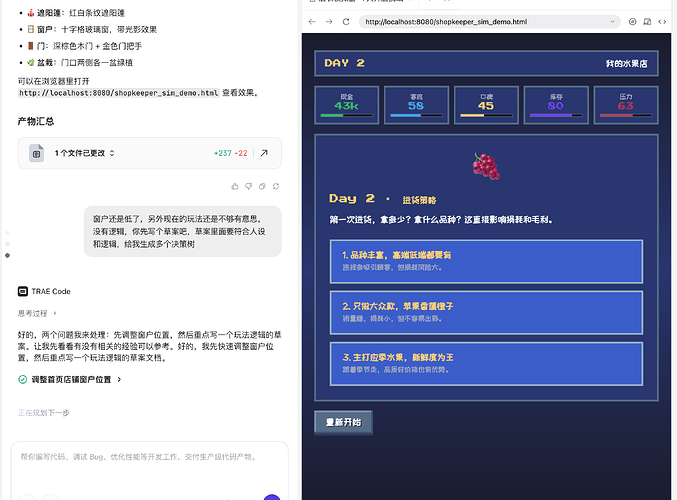This screenshot has height=500, width=677.
Task: Select the user message bubble about 窗户
Action: (183, 231)
